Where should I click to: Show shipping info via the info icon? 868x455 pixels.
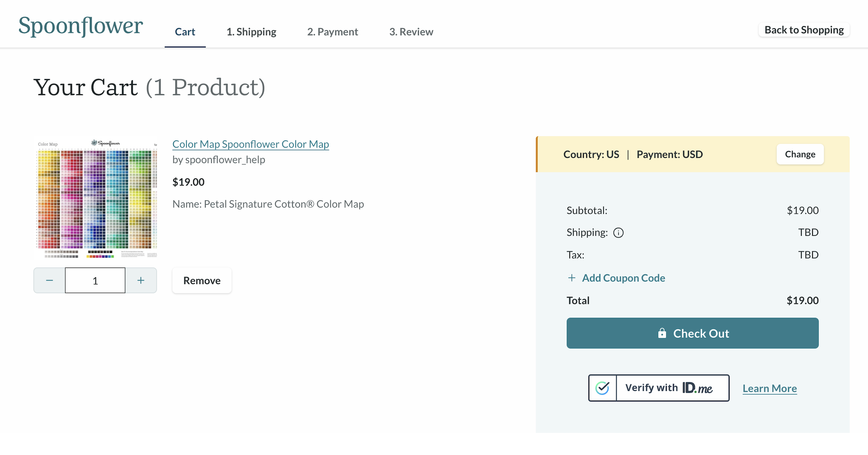tap(618, 233)
